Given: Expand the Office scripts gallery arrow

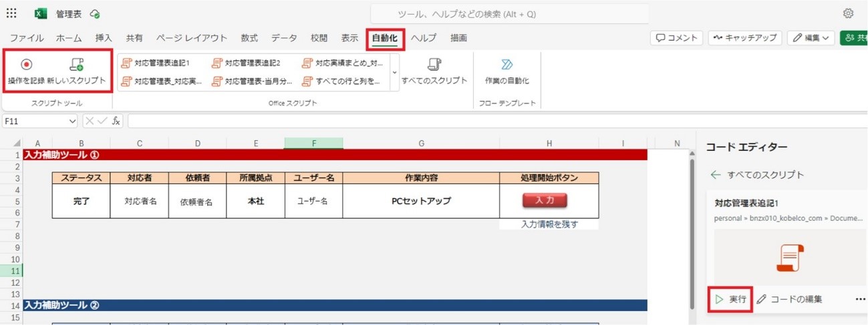Looking at the screenshot, I should (x=394, y=72).
